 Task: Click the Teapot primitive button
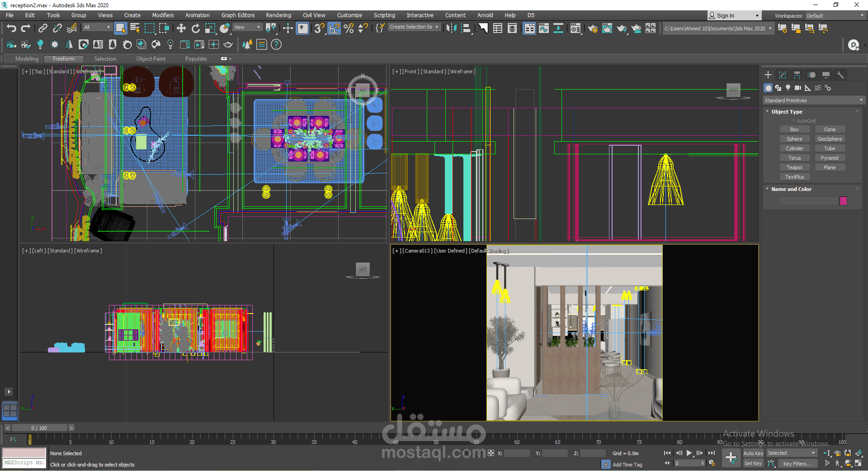[794, 167]
